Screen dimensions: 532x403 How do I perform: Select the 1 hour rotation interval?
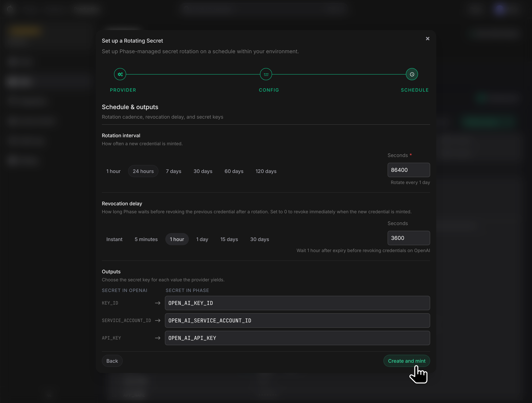point(113,171)
